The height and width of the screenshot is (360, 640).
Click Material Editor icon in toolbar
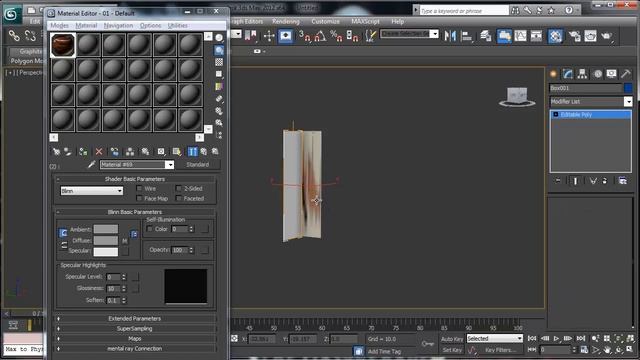point(556,36)
